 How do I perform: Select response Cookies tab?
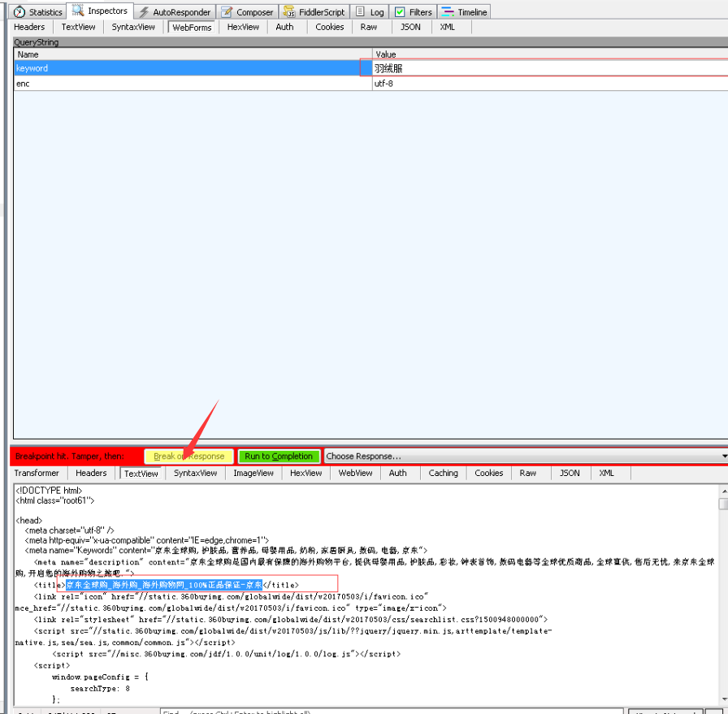point(488,473)
